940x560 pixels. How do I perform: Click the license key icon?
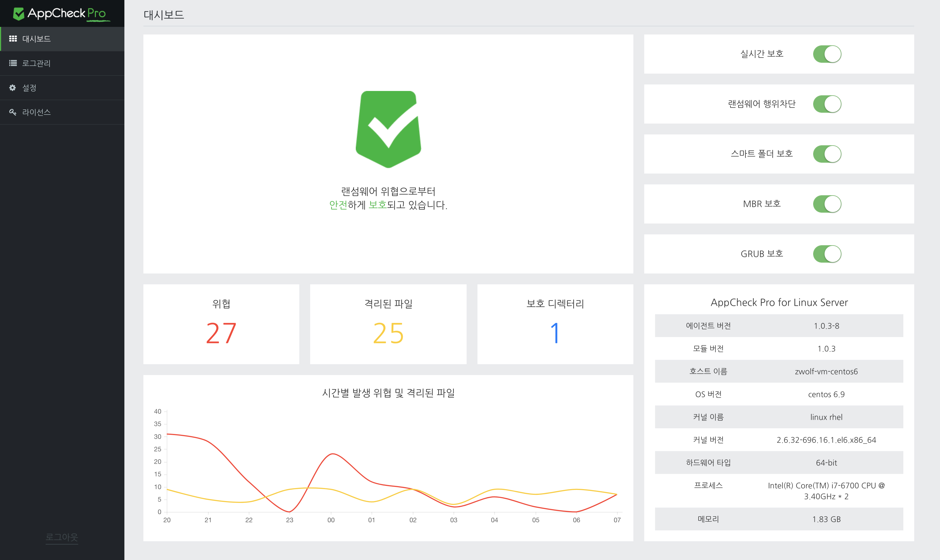coord(12,112)
